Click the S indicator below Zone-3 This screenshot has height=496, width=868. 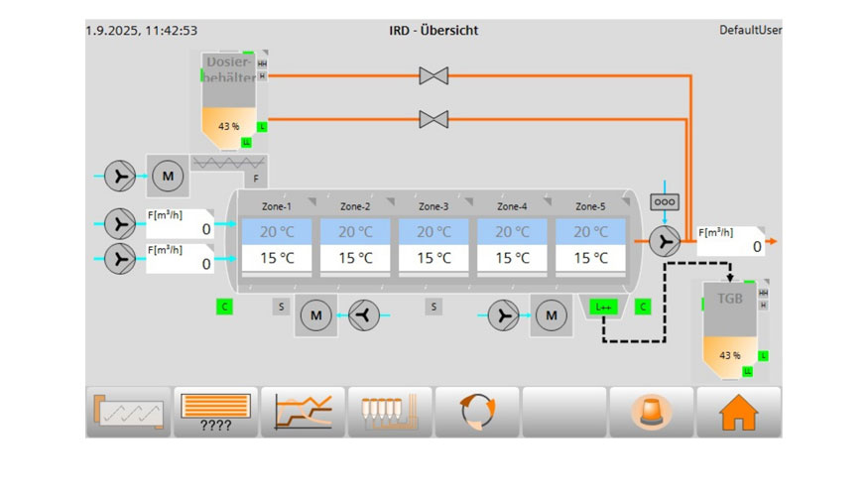434,307
